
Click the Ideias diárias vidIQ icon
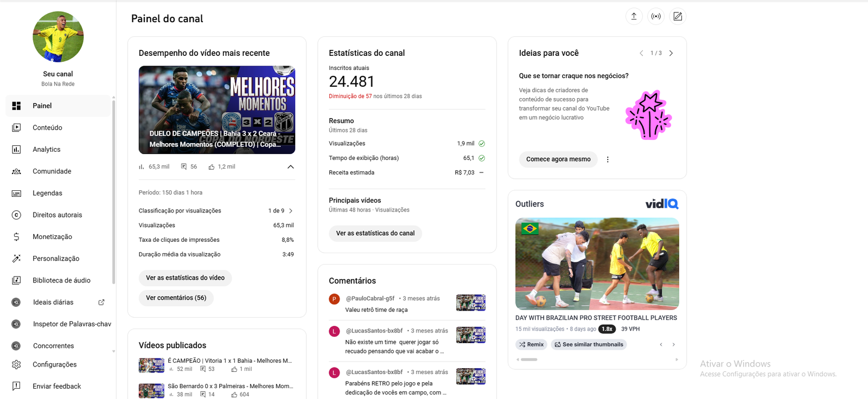pos(16,302)
